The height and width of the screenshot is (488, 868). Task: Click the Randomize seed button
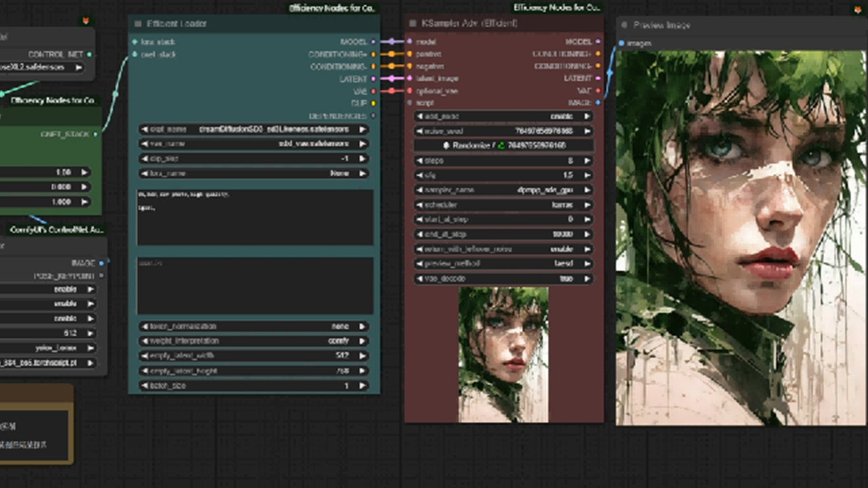coord(504,145)
